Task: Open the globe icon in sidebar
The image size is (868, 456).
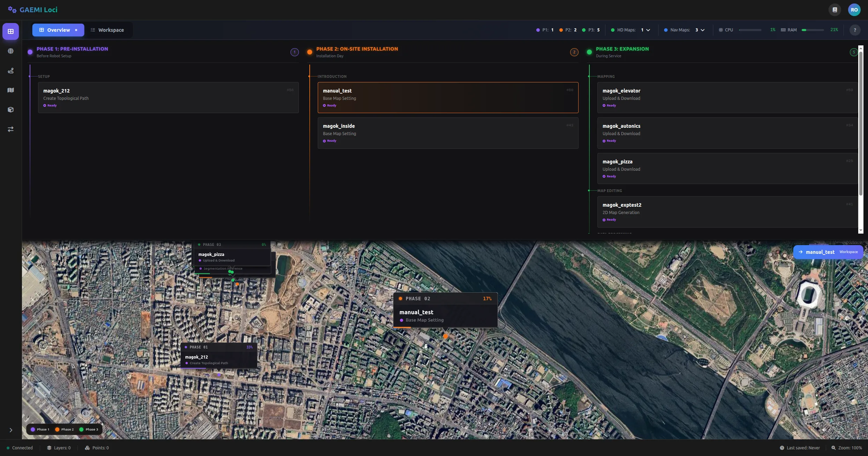Action: pyautogui.click(x=10, y=51)
